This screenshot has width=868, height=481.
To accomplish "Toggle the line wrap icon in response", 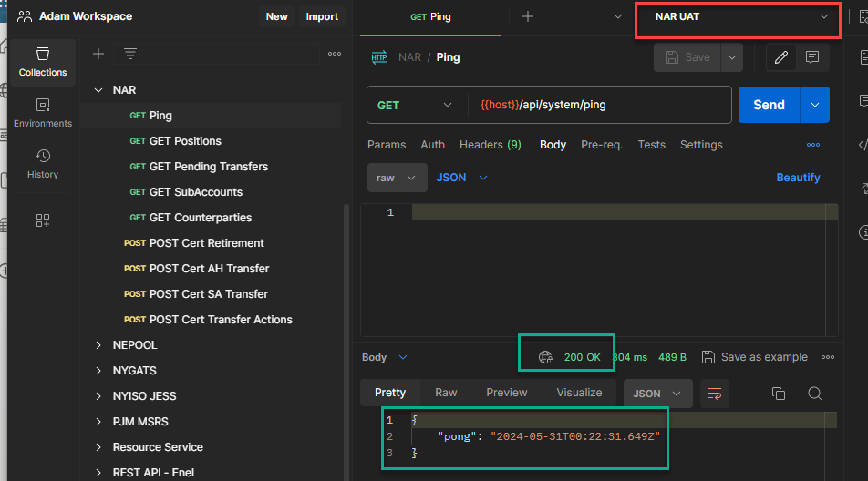I will click(x=714, y=394).
